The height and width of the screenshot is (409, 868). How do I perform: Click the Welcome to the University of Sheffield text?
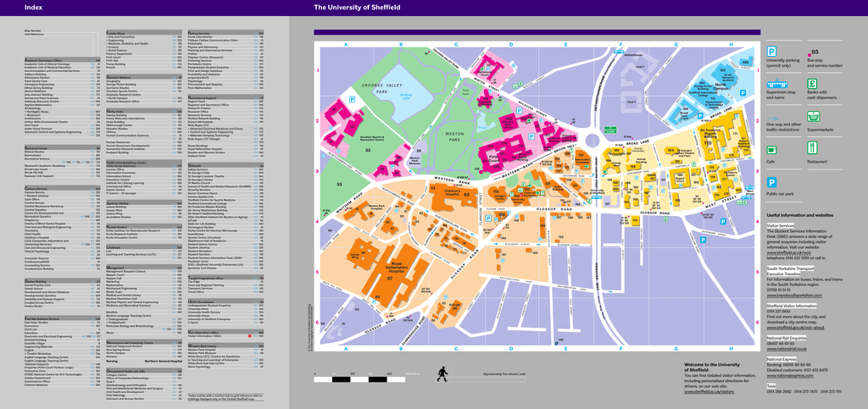tap(710, 367)
